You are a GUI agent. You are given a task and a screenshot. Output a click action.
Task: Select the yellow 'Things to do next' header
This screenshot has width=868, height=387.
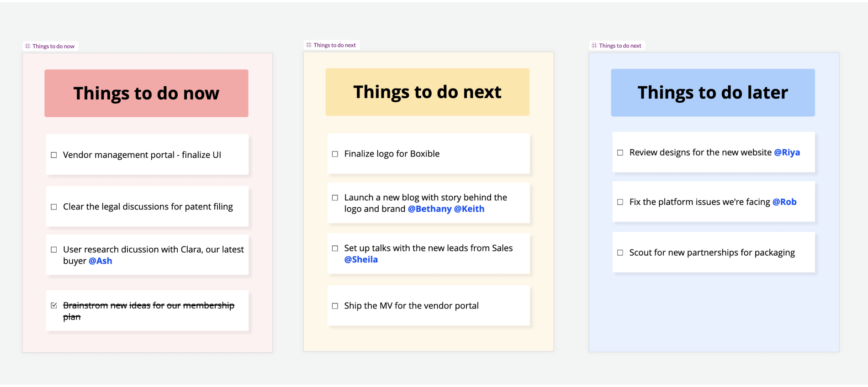[x=428, y=92]
